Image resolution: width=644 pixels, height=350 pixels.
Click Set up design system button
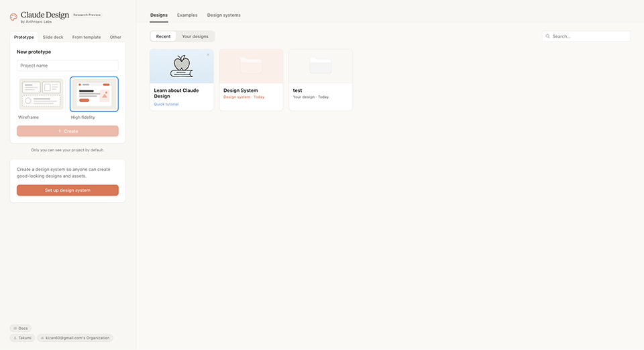pos(68,190)
